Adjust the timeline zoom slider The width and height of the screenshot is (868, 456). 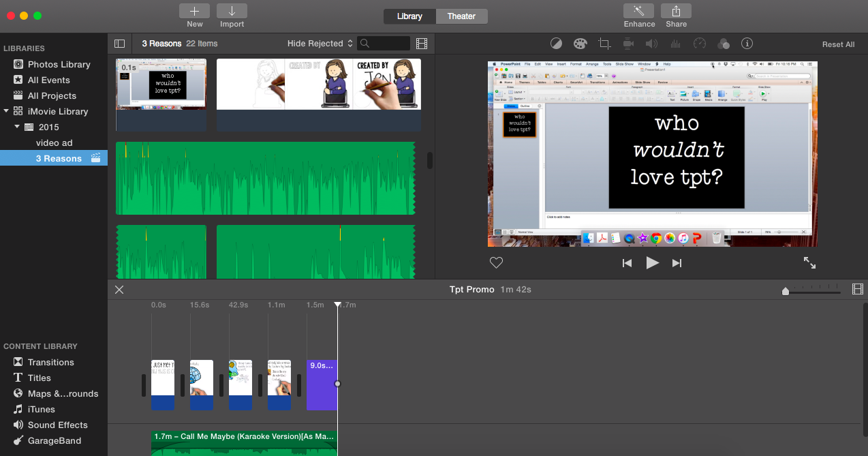tap(785, 291)
